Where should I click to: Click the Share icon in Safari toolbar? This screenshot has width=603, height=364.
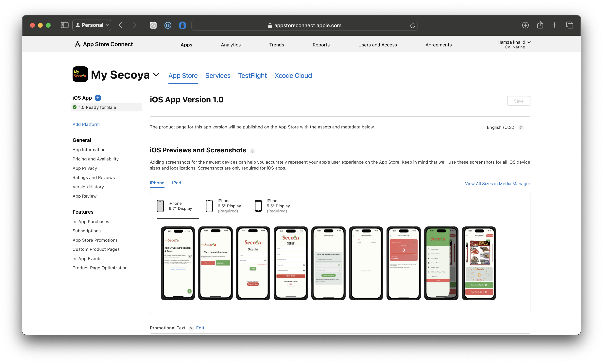pyautogui.click(x=540, y=25)
